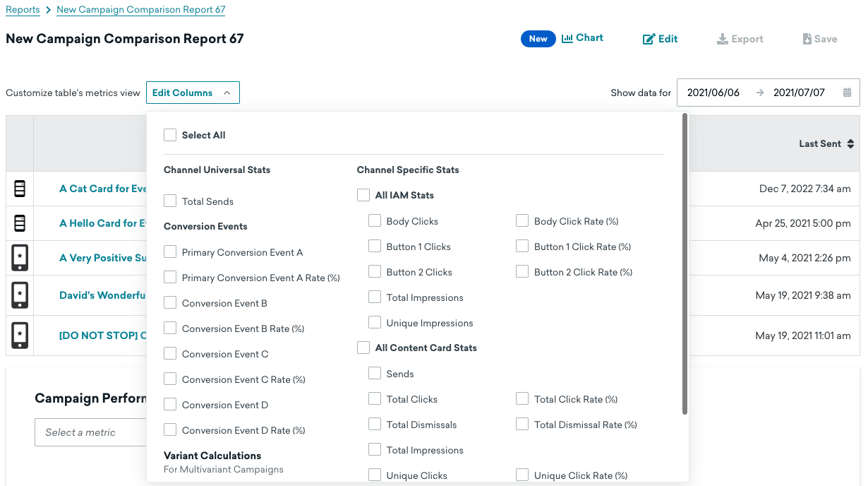Open the Select a metric dropdown

coord(90,432)
